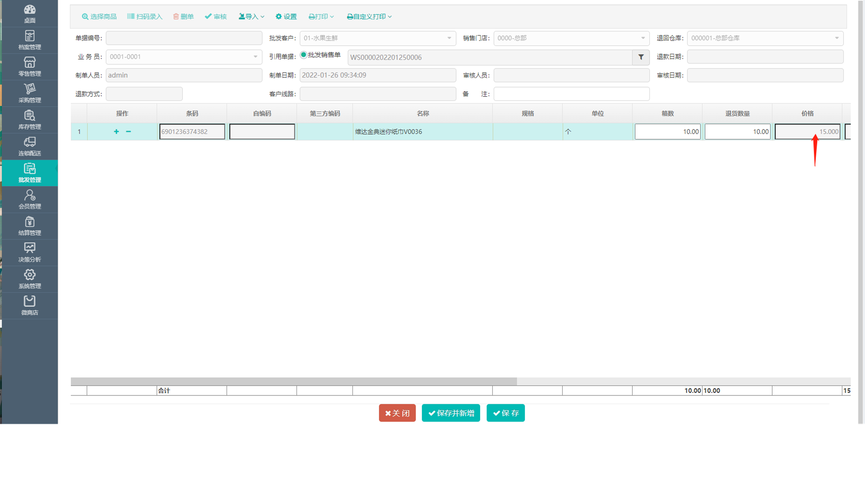Viewport: 868px width, 503px height.
Task: Open 结算管理 in the sidebar
Action: [x=29, y=226]
